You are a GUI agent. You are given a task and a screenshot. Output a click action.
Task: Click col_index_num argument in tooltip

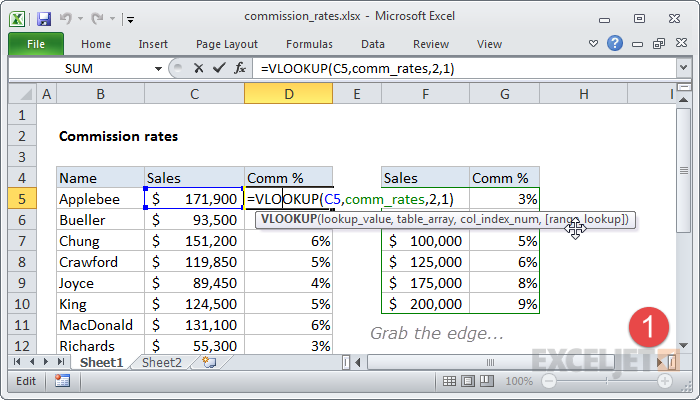coord(499,219)
